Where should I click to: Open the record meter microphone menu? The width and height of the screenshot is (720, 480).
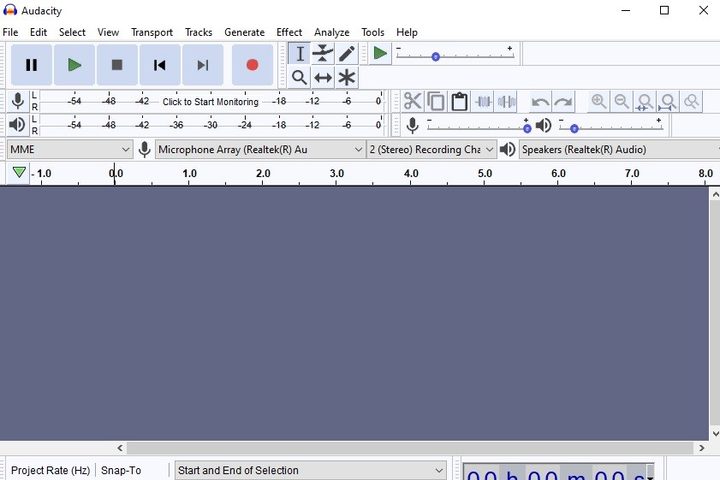point(18,101)
